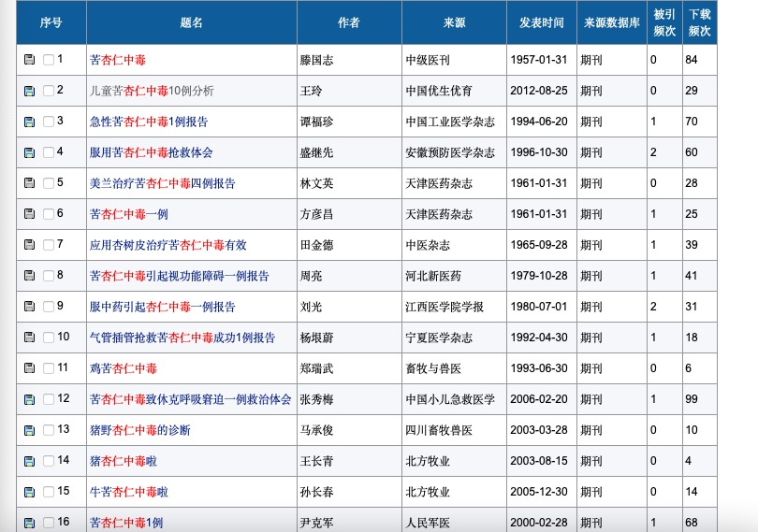Open article 牛苦杏仁中毒啦

point(128,493)
